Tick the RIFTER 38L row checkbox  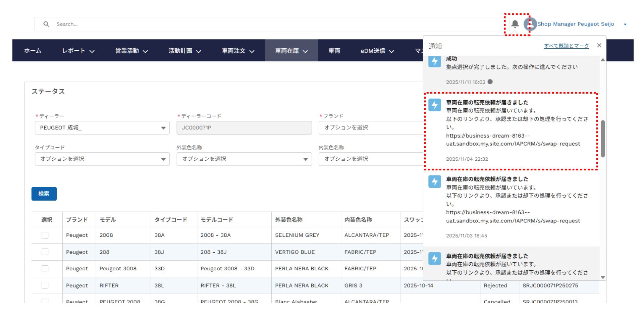coord(45,285)
